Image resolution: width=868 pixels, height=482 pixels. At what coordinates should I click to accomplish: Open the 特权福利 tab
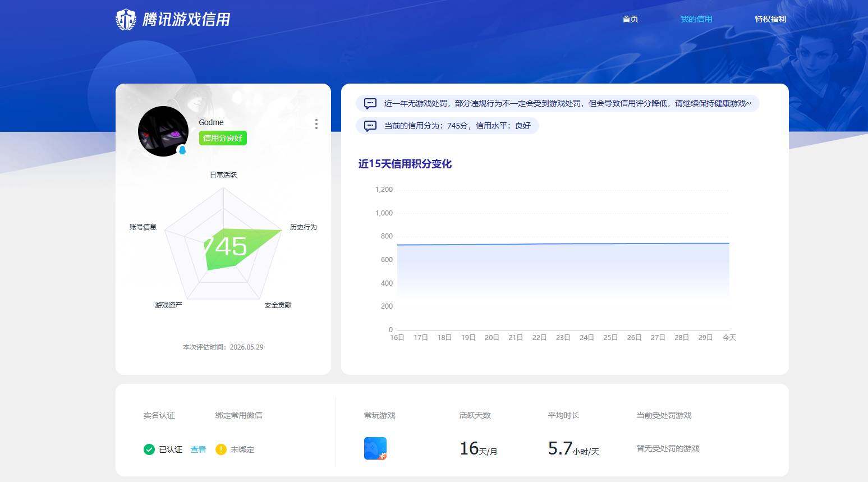(770, 19)
